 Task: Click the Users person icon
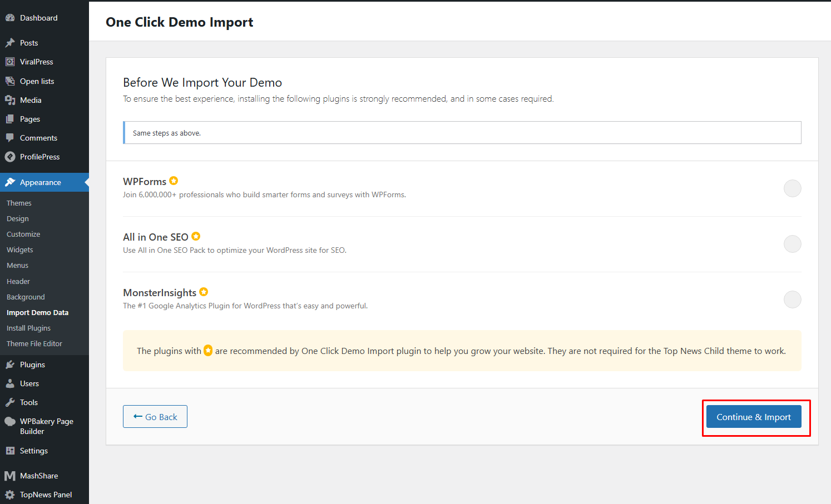click(x=10, y=383)
